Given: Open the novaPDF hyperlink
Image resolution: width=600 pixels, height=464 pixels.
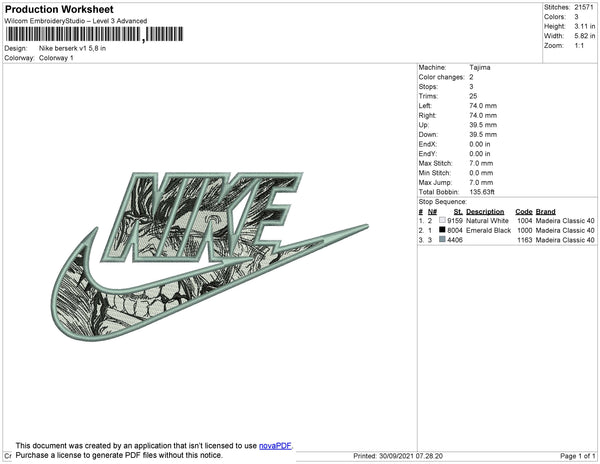Looking at the screenshot, I should (275, 446).
